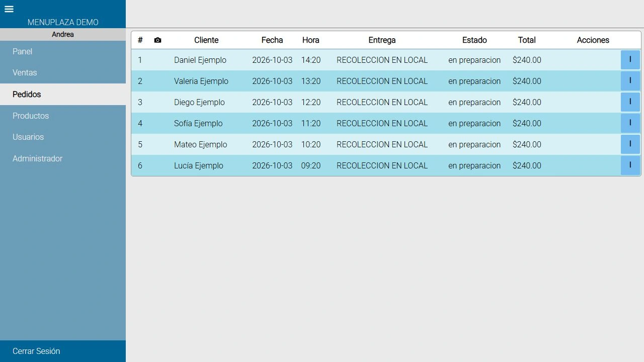The height and width of the screenshot is (362, 644).
Task: Click RECOLECCION EN LOCAL in Valeria Ejemplo's row
Action: pyautogui.click(x=382, y=81)
